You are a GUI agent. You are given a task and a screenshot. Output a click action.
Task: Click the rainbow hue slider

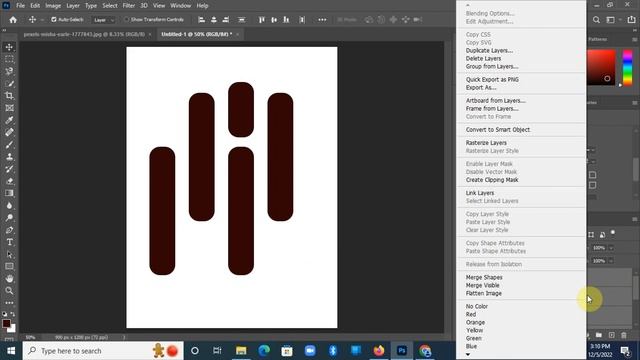(628, 67)
